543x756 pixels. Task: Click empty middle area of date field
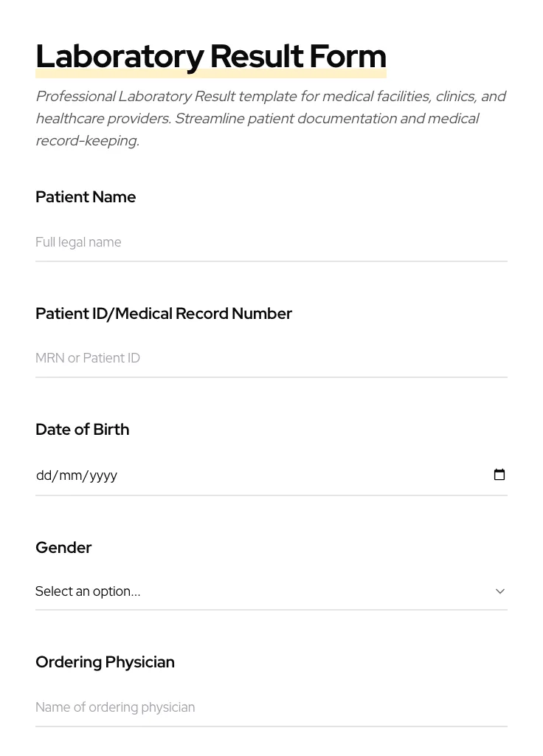pyautogui.click(x=295, y=475)
